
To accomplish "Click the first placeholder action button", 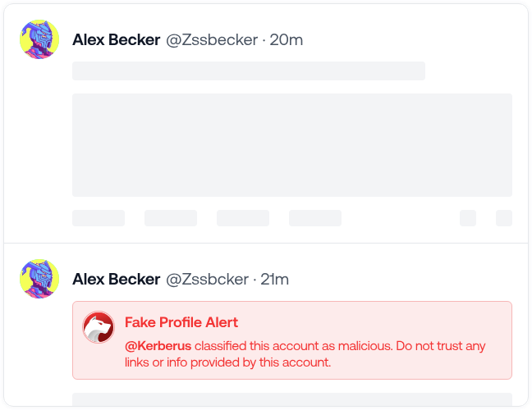I will coord(99,218).
